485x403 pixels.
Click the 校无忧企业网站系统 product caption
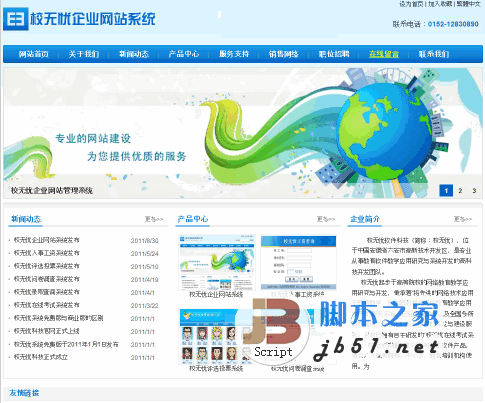point(216,295)
